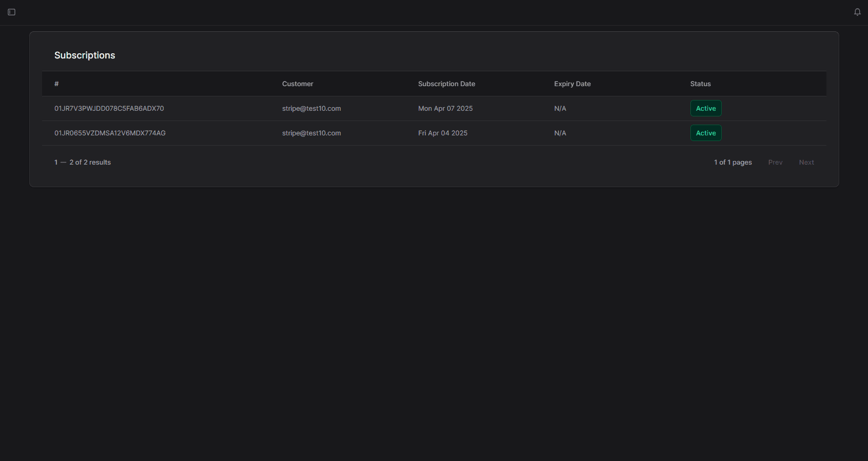Click the Subscriptions heading
The width and height of the screenshot is (868, 461).
[85, 55]
